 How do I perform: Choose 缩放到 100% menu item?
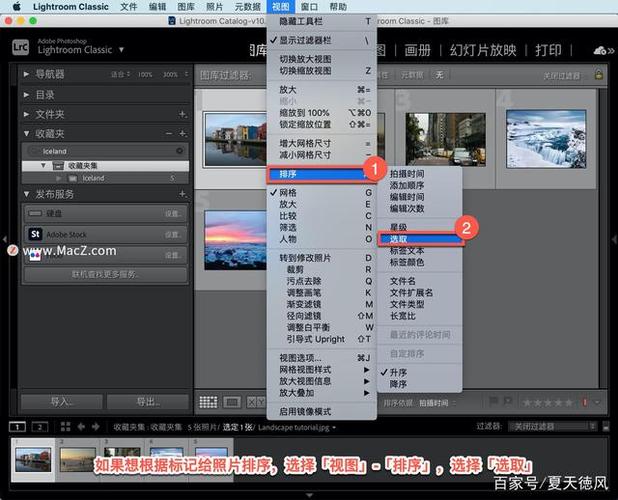pos(322,113)
